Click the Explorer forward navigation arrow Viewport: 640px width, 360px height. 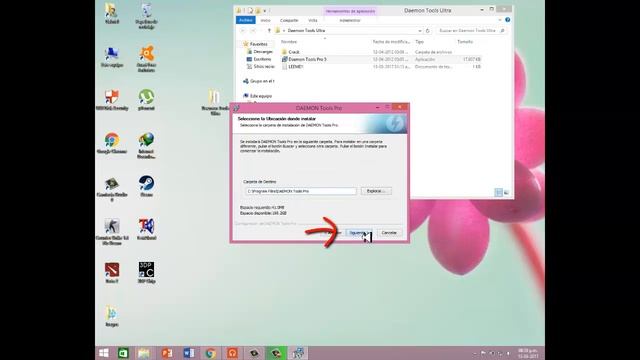coord(253,31)
